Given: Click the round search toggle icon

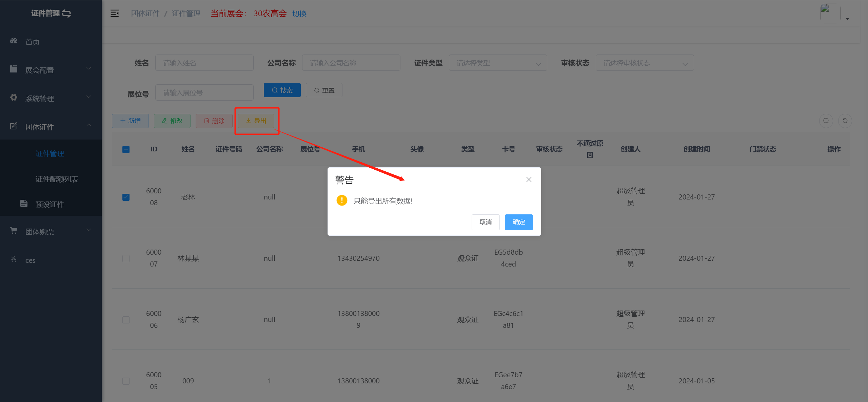Looking at the screenshot, I should tap(826, 121).
